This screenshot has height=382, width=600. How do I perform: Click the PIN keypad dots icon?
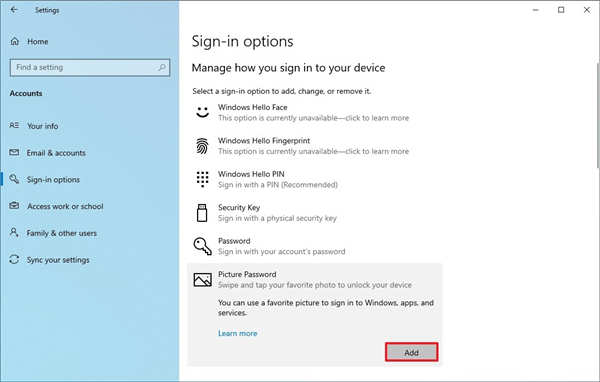tap(202, 179)
